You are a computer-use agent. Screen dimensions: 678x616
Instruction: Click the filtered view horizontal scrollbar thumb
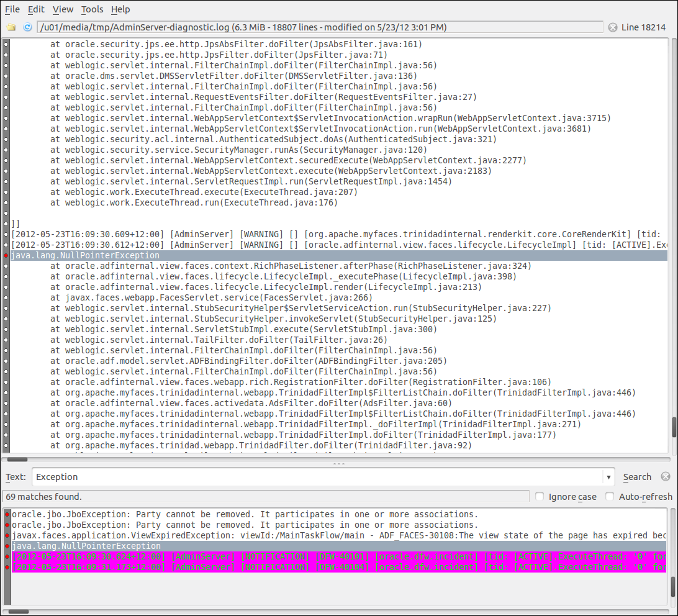tap(19, 612)
